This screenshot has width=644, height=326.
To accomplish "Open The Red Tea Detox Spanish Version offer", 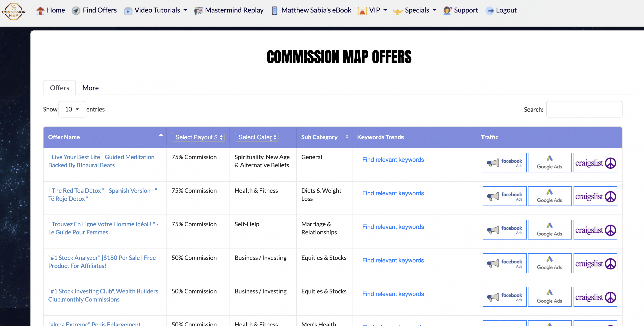I will click(103, 195).
